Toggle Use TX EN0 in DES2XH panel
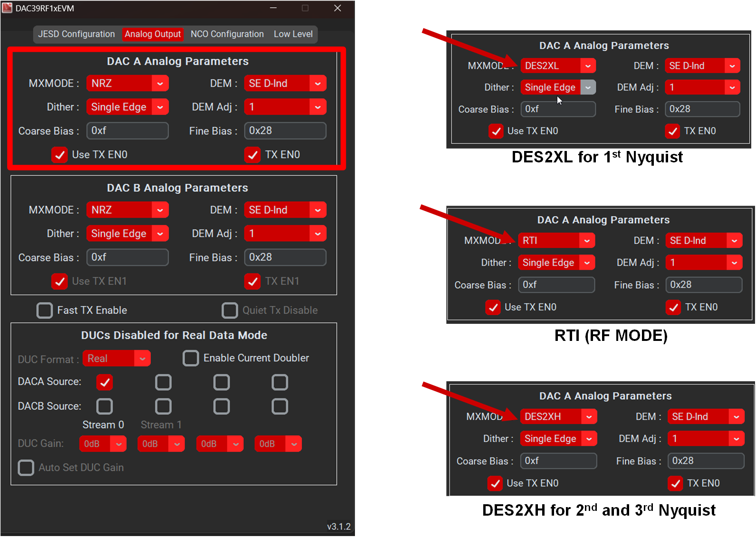The width and height of the screenshot is (756, 537). 495,483
